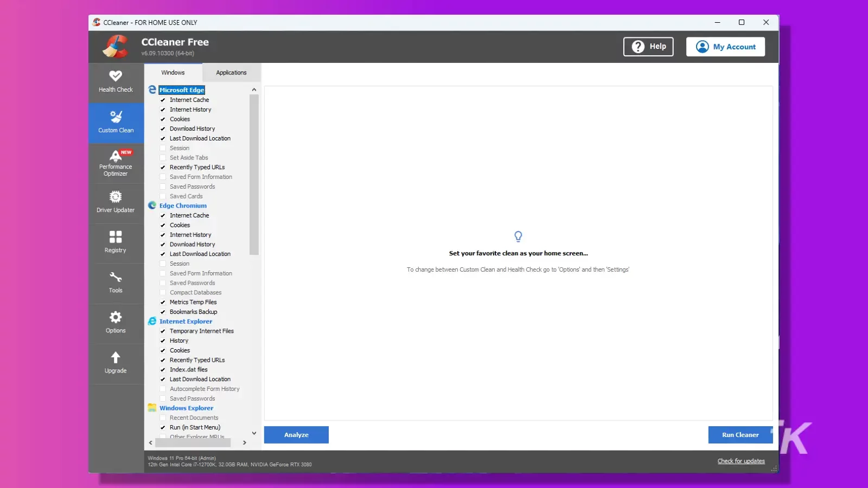Click the vertical scrollbar thumb in list
The image size is (868, 488).
(254, 175)
